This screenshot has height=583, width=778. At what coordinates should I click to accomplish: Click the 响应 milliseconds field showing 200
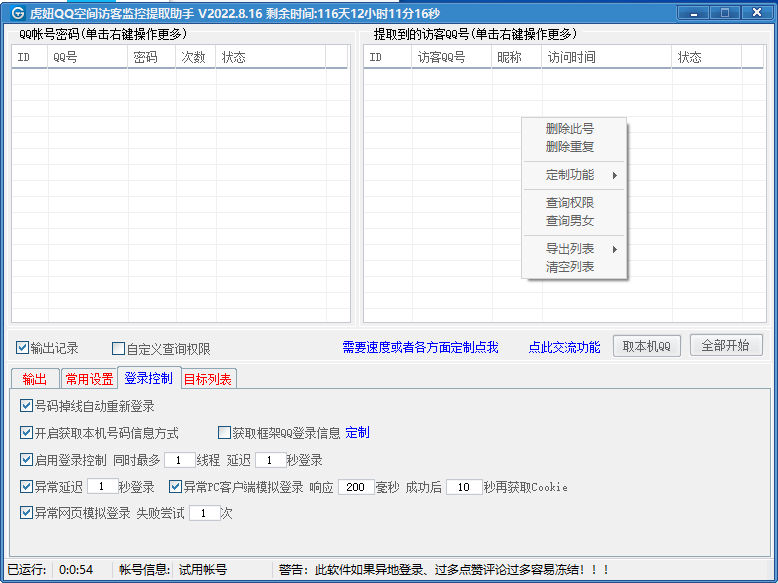pyautogui.click(x=355, y=487)
